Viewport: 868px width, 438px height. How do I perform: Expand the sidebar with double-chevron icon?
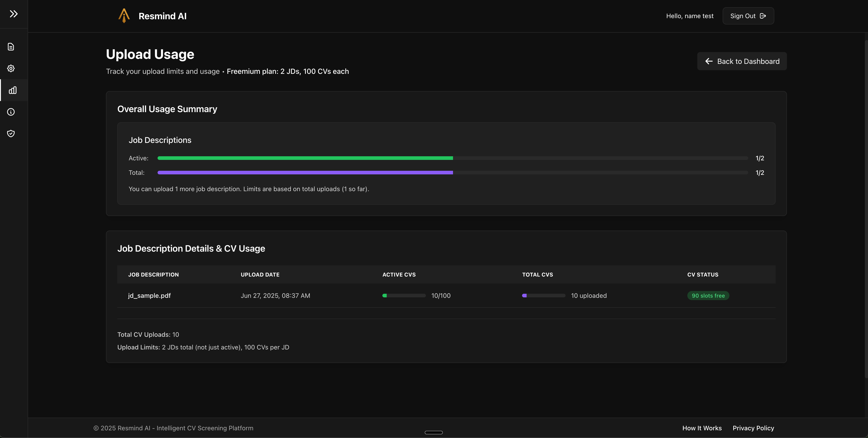(x=14, y=14)
